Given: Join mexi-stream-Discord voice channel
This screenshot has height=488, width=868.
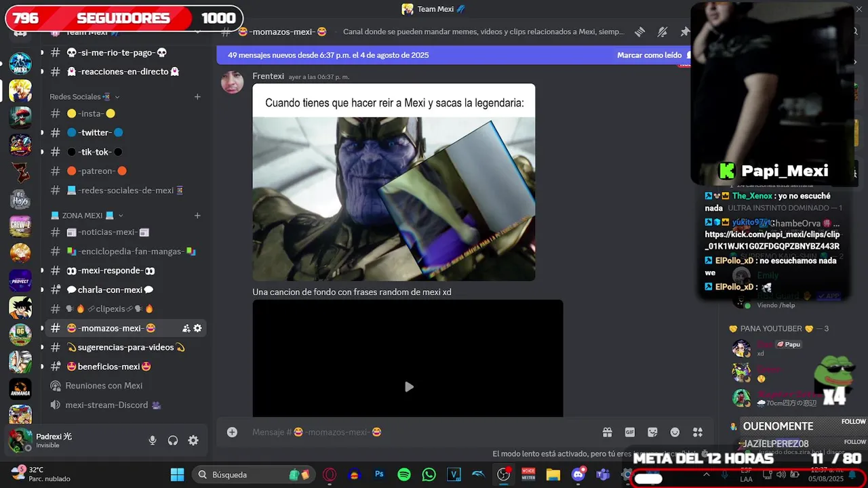Looking at the screenshot, I should point(125,405).
